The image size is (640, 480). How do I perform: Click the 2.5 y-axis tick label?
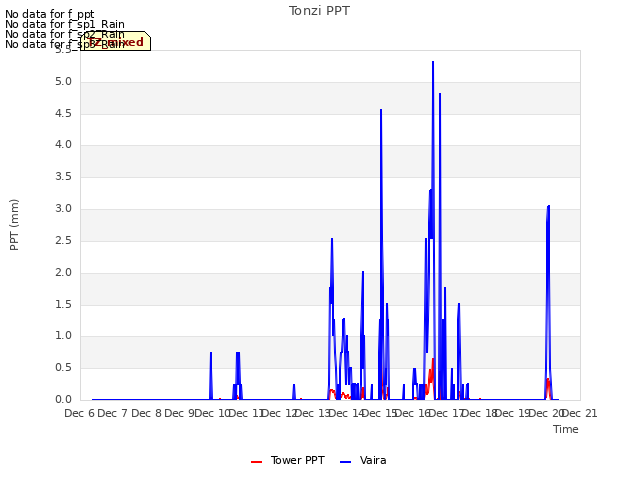63,240
